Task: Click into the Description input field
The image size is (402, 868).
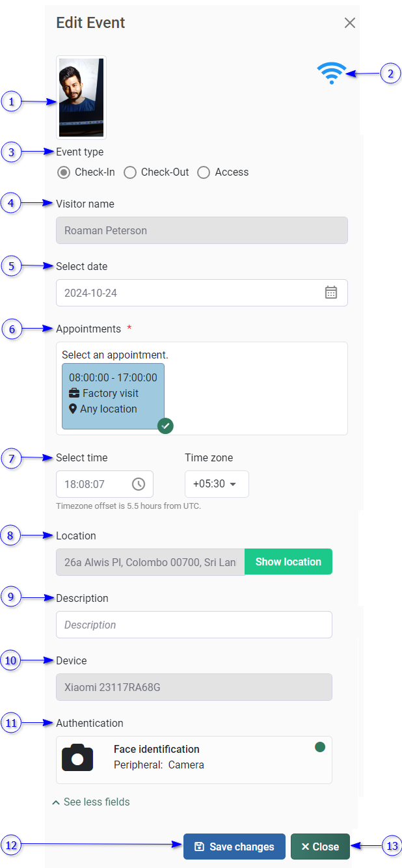Action: click(194, 625)
